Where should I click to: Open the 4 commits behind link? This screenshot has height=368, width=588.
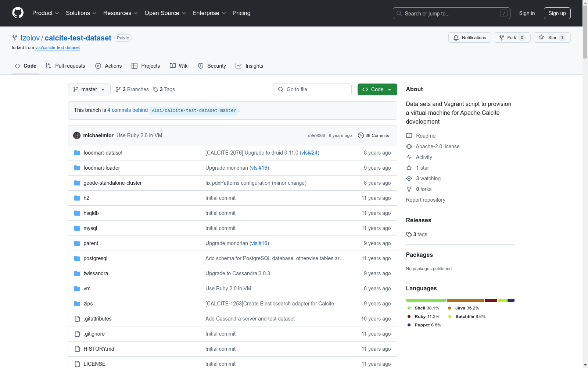coord(128,110)
